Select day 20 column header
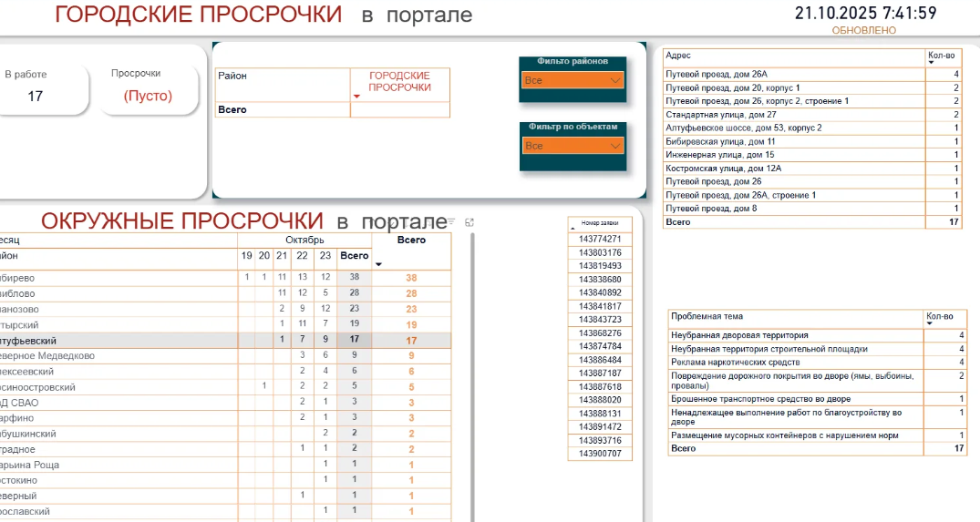Image resolution: width=980 pixels, height=522 pixels. (264, 255)
